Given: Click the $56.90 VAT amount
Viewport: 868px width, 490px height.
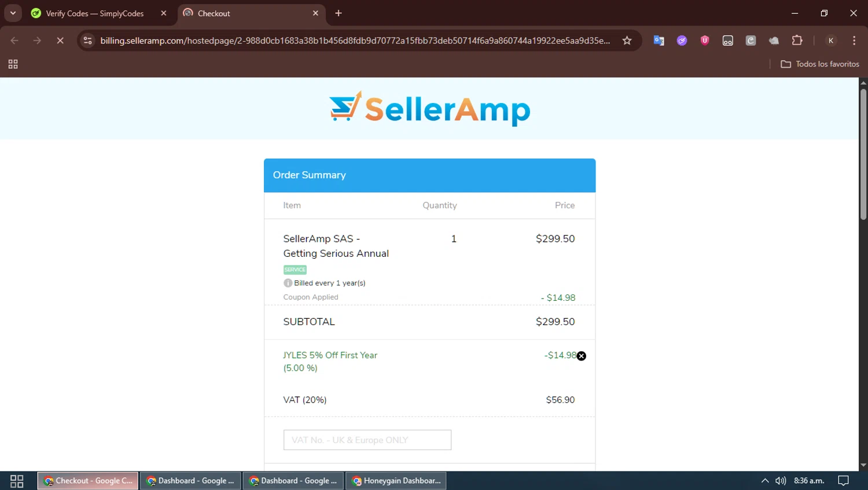Looking at the screenshot, I should click(560, 400).
